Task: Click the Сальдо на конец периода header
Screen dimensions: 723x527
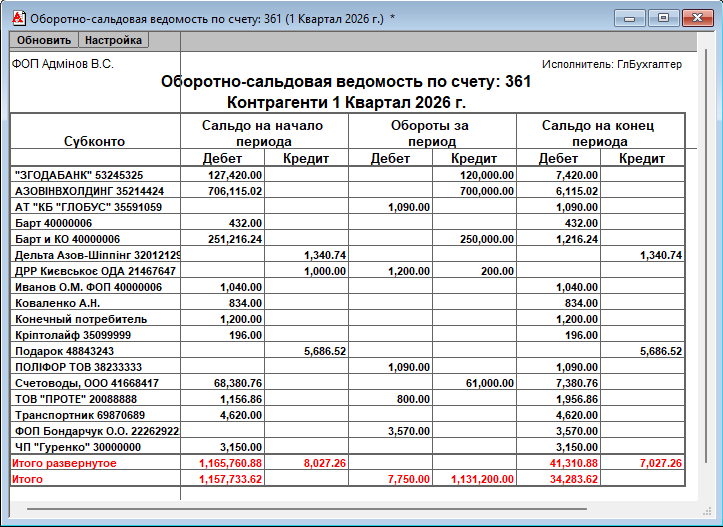Action: tap(597, 134)
